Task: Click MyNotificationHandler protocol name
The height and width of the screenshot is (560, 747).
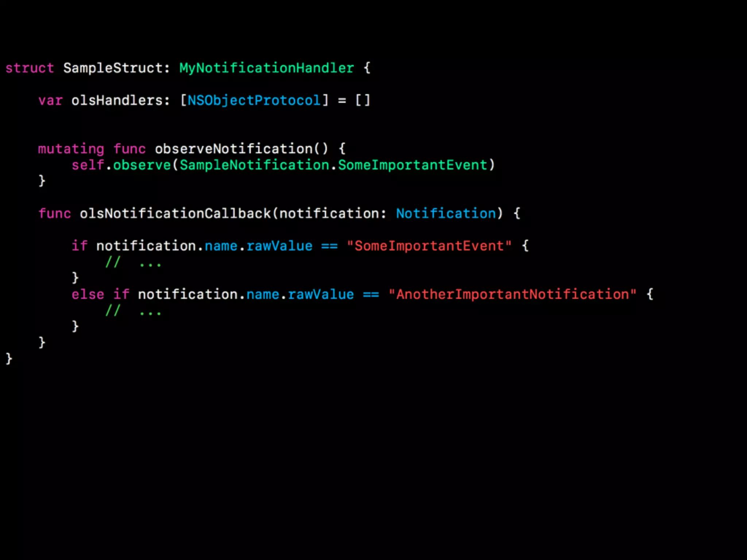Action: [267, 69]
